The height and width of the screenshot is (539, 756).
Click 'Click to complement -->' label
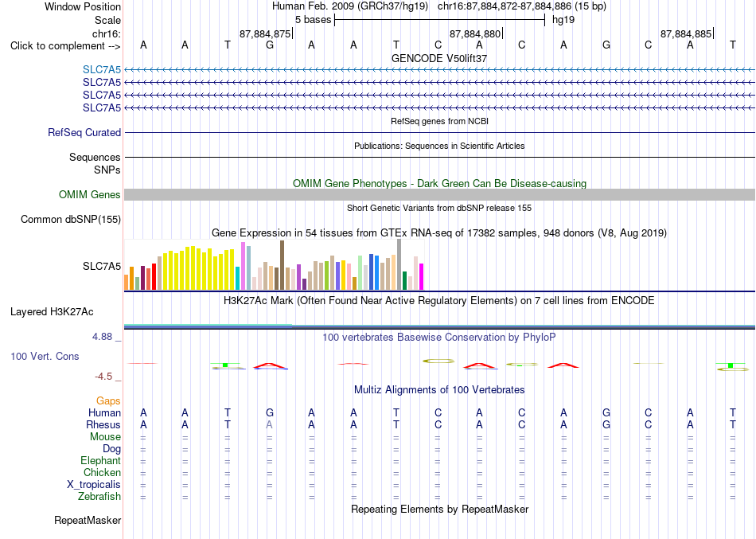[x=65, y=46]
